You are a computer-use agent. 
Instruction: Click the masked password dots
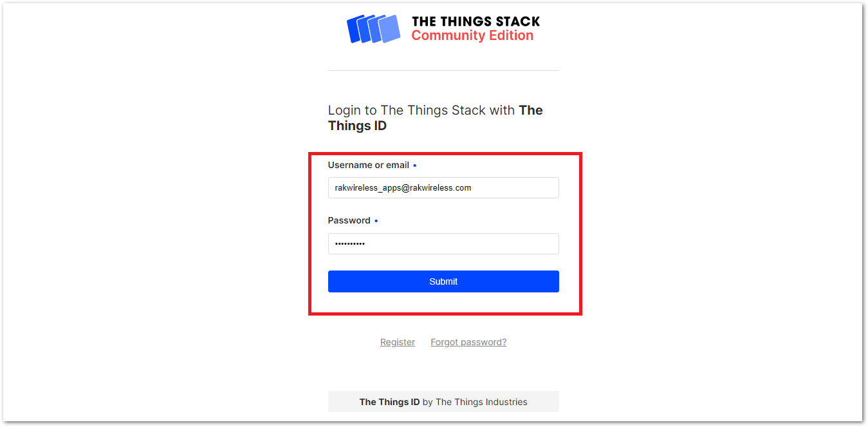pos(349,245)
